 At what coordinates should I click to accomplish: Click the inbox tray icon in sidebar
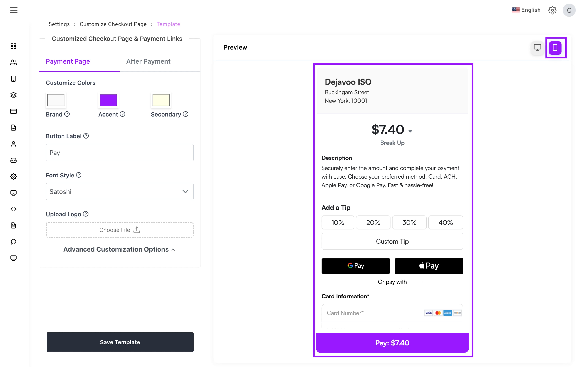pos(13,160)
